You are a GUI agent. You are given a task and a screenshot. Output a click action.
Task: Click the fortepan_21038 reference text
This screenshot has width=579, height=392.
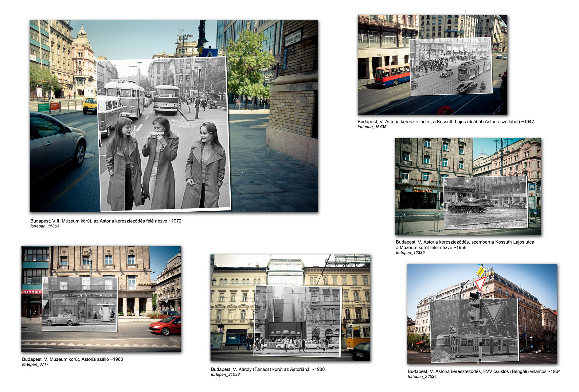pyautogui.click(x=225, y=374)
